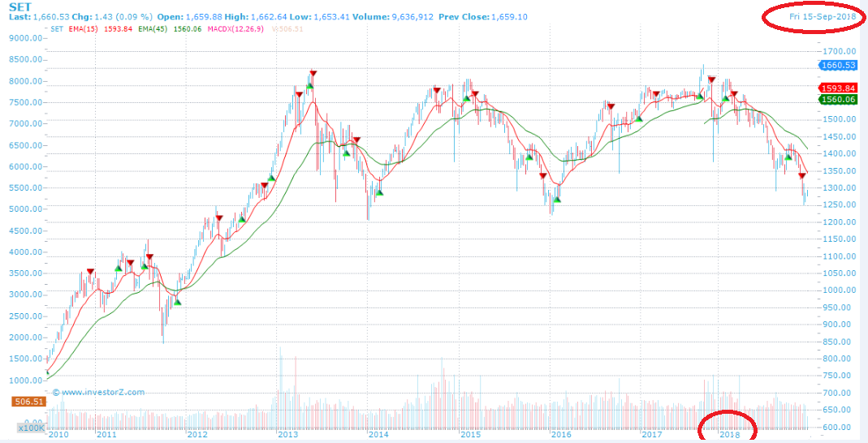Viewport: 868px width, 443px height.
Task: Click the green buy marker at late-2011 low
Action: (177, 302)
